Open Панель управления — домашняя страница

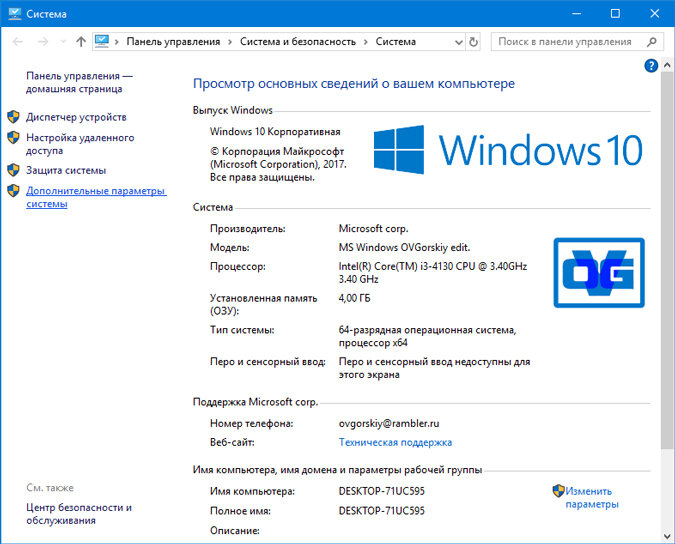(80, 82)
